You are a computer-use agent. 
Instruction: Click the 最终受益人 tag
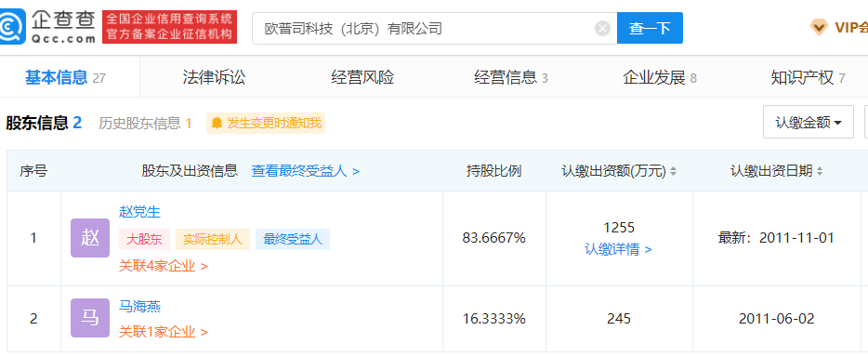click(x=293, y=239)
